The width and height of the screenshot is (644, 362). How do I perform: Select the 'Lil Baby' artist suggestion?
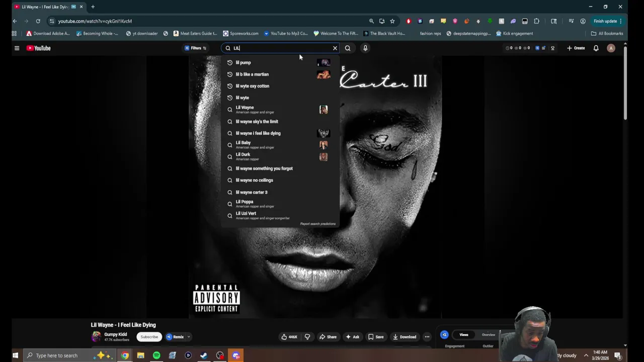280,145
